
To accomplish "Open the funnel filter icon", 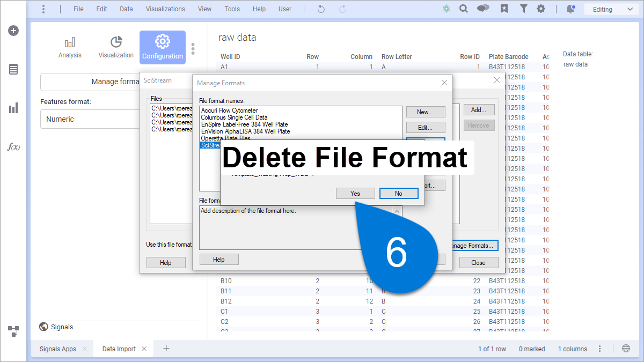I will point(523,9).
